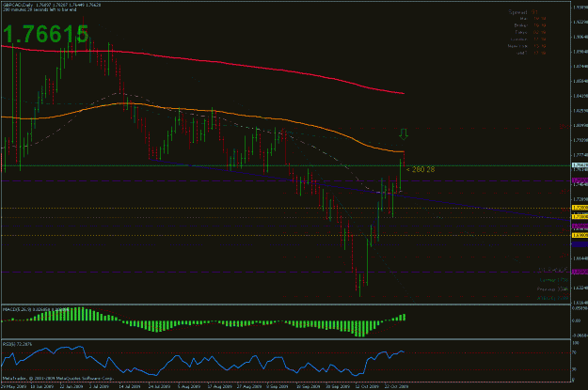Click the 5 Aug 2009 date on time axis
Viewport: 588px width, 390px height.
[189, 386]
